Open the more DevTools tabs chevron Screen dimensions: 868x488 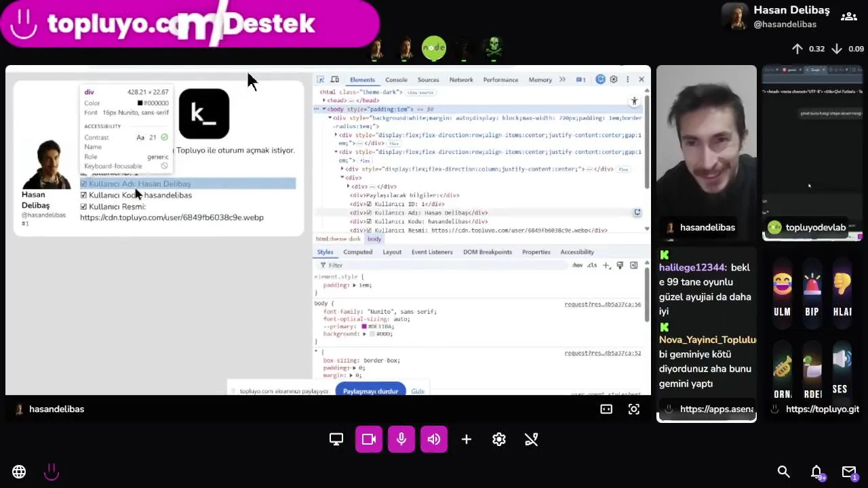tap(562, 79)
